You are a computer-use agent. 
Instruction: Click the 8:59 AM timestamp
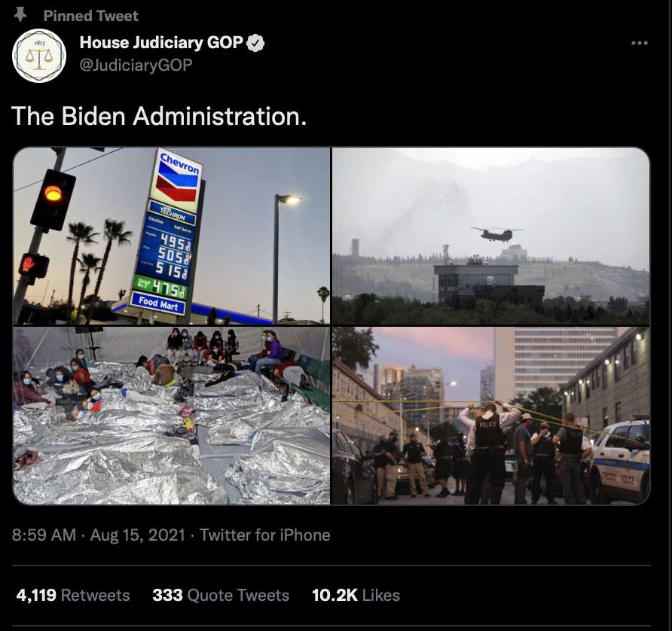pos(44,535)
